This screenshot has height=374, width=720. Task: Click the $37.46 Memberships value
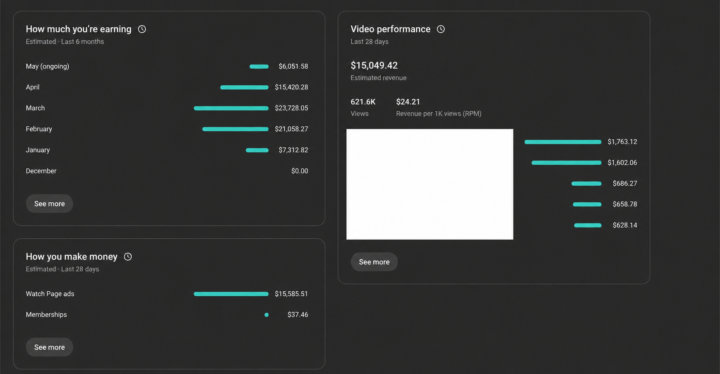click(298, 315)
